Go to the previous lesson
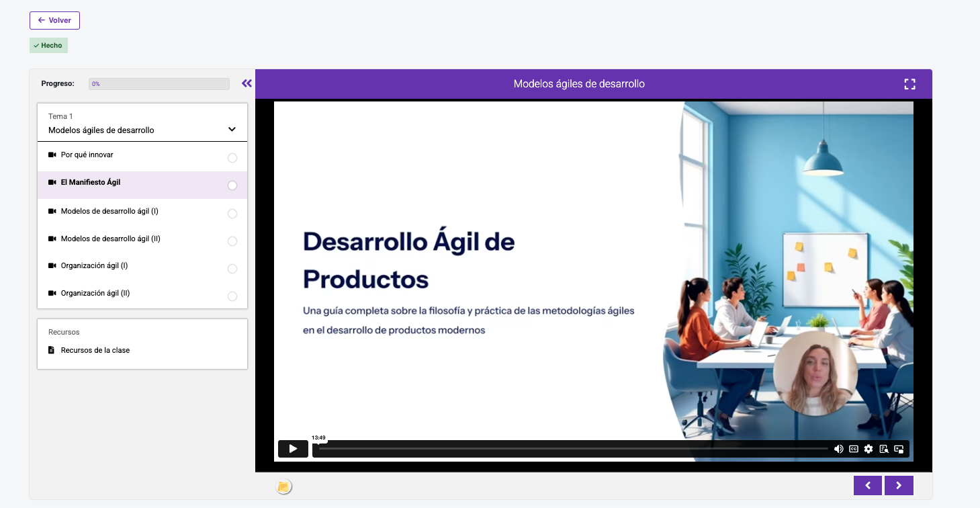The image size is (980, 508). pyautogui.click(x=868, y=485)
